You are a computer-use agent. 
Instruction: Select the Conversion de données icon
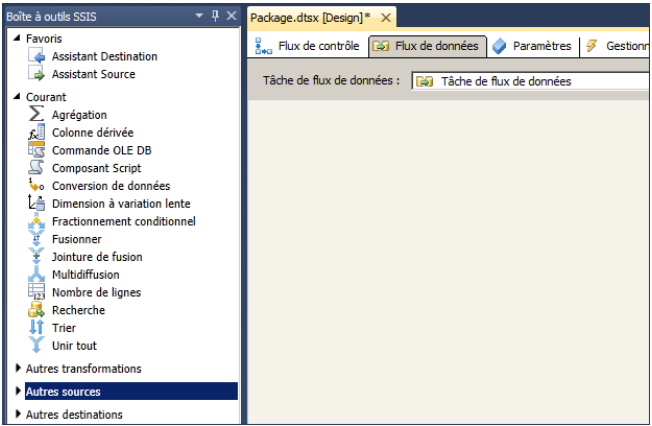coord(37,186)
